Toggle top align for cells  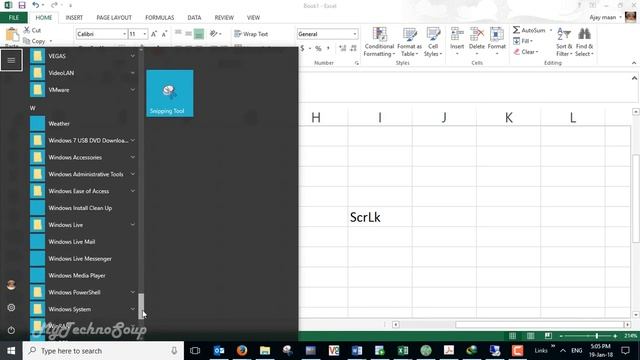[x=178, y=34]
